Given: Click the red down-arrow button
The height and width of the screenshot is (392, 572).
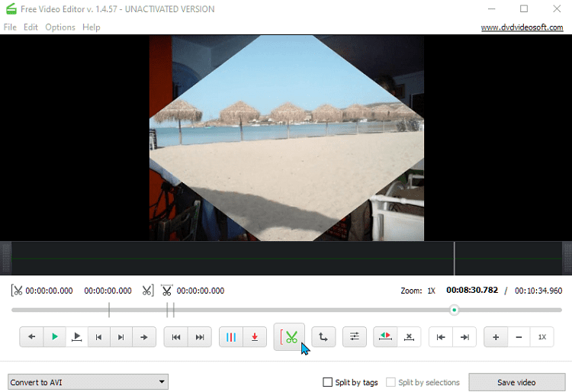Looking at the screenshot, I should click(255, 337).
